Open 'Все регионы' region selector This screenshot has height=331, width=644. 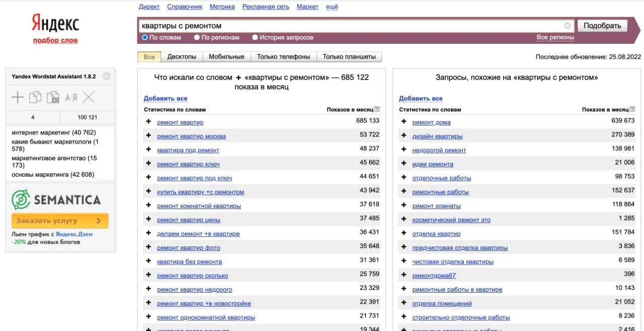[555, 37]
